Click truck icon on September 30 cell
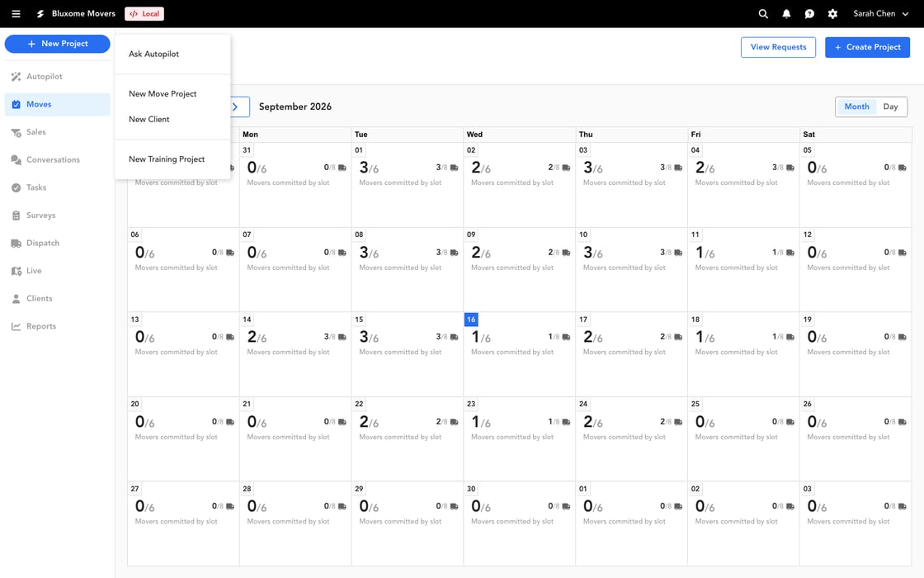The height and width of the screenshot is (578, 924). (566, 507)
